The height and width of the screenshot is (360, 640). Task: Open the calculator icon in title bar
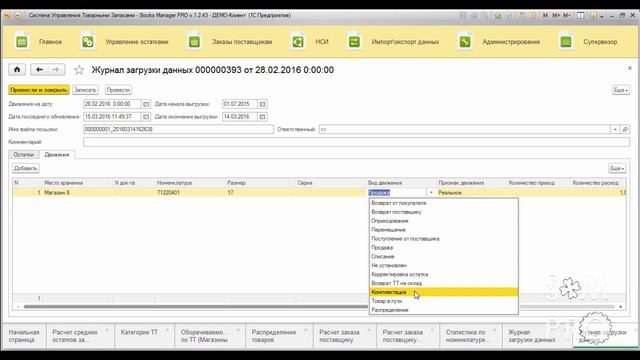point(522,15)
